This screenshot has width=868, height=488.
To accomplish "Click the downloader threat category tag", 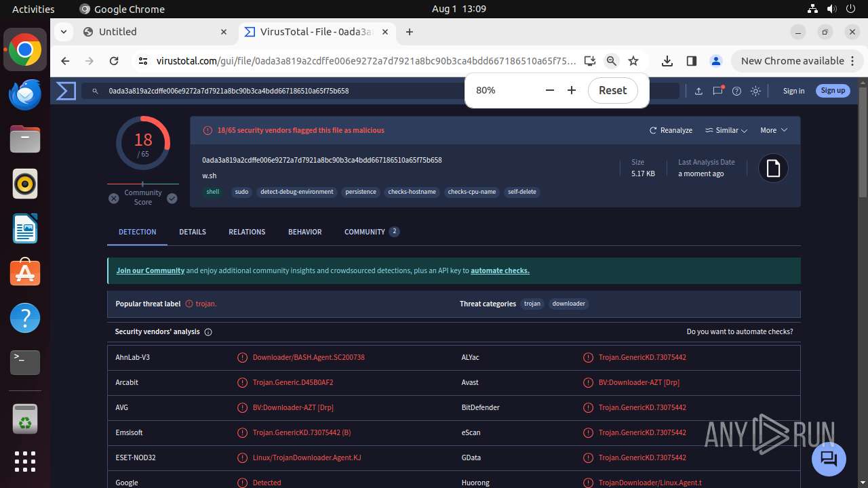I will tap(569, 304).
